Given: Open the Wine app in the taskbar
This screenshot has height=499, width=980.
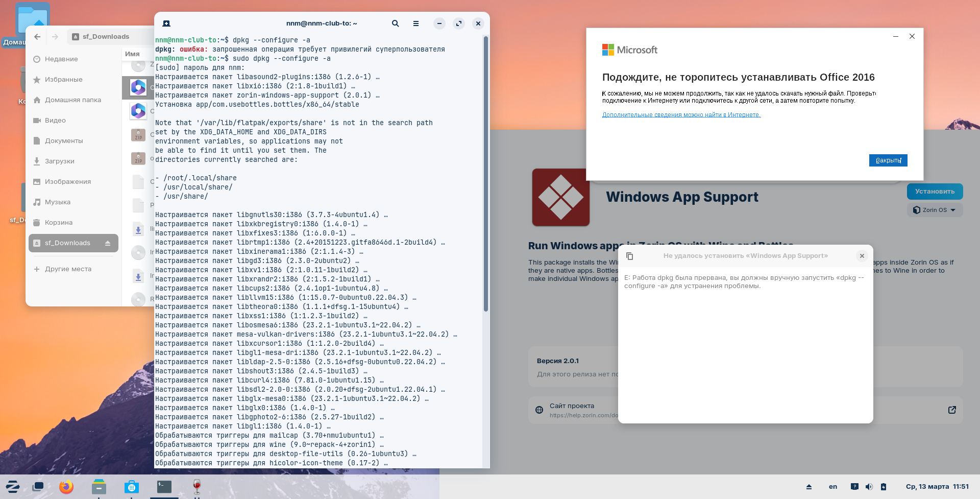Looking at the screenshot, I should (197, 487).
